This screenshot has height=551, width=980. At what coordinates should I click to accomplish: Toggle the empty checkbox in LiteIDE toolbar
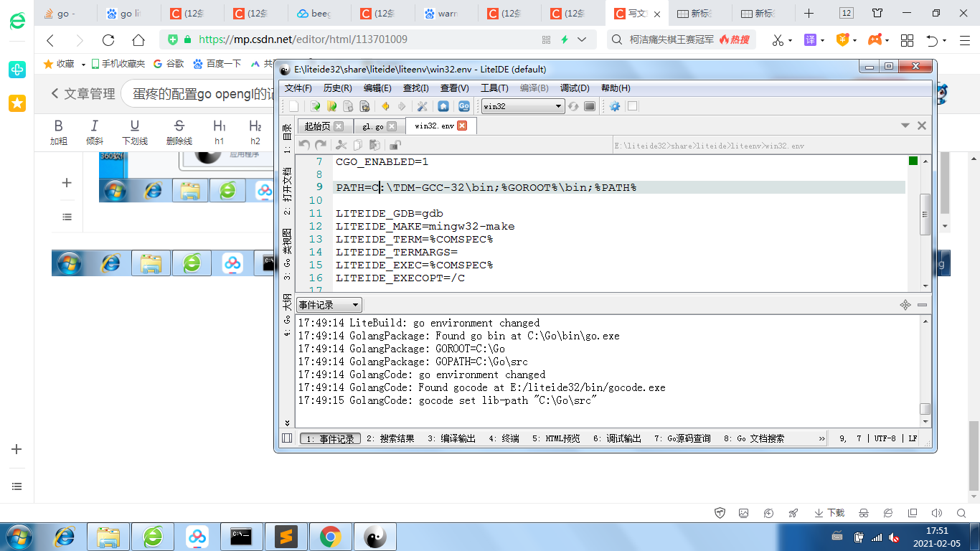click(x=632, y=106)
